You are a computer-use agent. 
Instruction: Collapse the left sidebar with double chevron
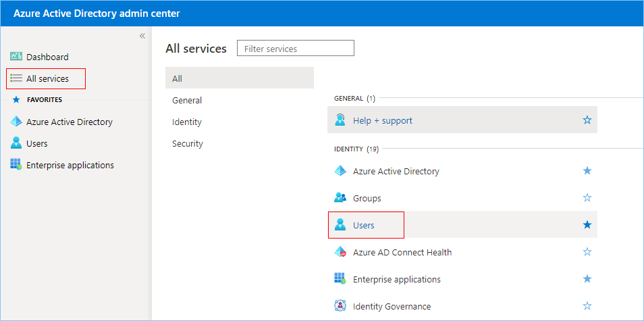pyautogui.click(x=142, y=36)
